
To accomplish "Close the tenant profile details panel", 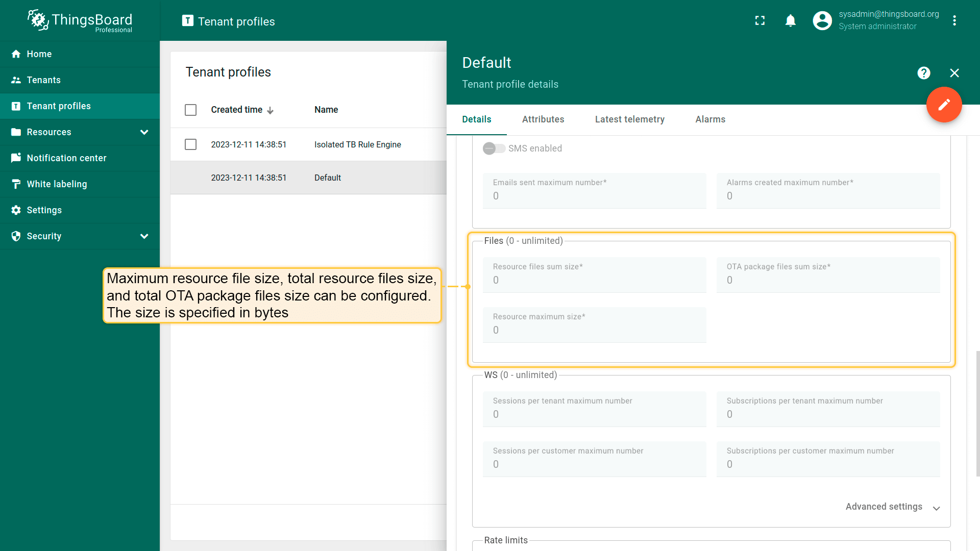I will 954,73.
